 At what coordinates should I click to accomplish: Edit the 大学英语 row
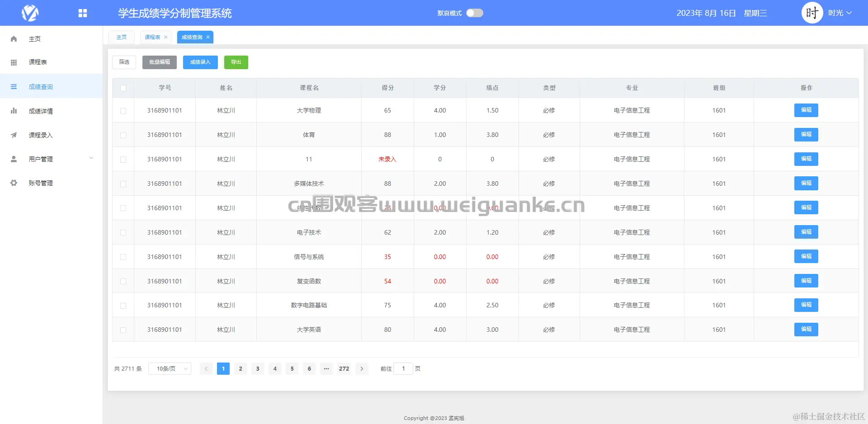tap(806, 330)
